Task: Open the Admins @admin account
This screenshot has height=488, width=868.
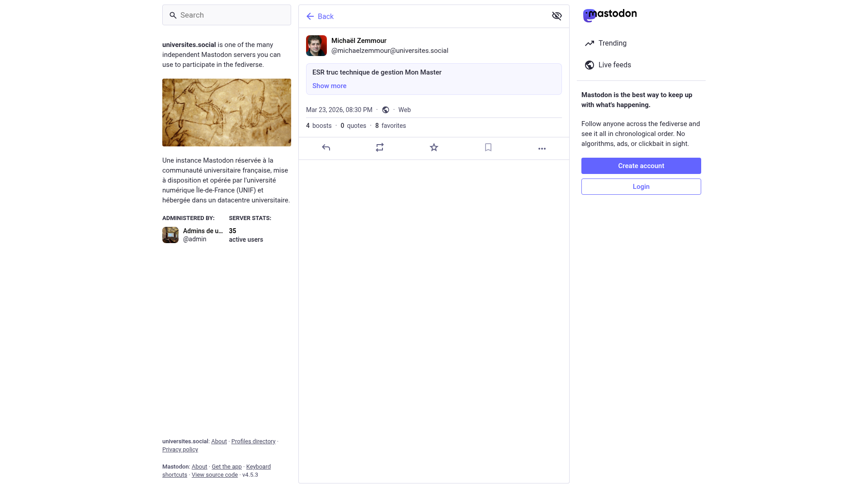Action: click(193, 235)
